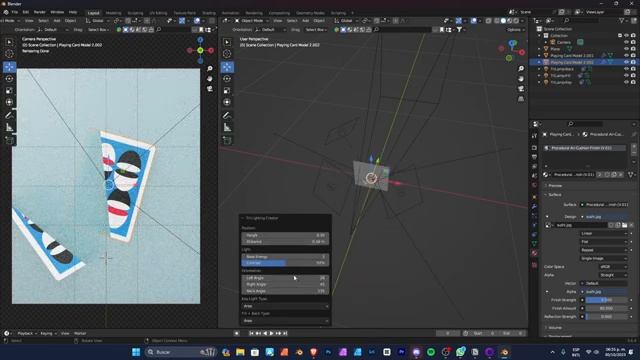Click the Height field in lighting popup
This screenshot has height=360, width=640.
click(285, 236)
